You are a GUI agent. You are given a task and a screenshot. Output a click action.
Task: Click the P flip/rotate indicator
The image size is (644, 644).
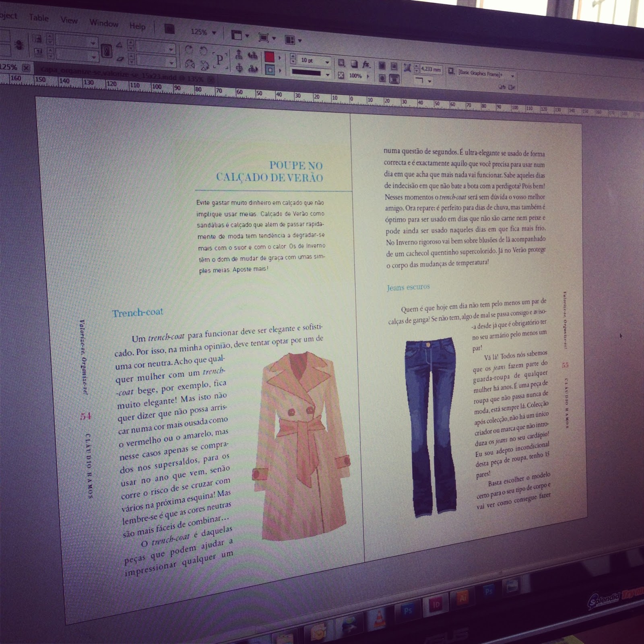click(x=220, y=60)
